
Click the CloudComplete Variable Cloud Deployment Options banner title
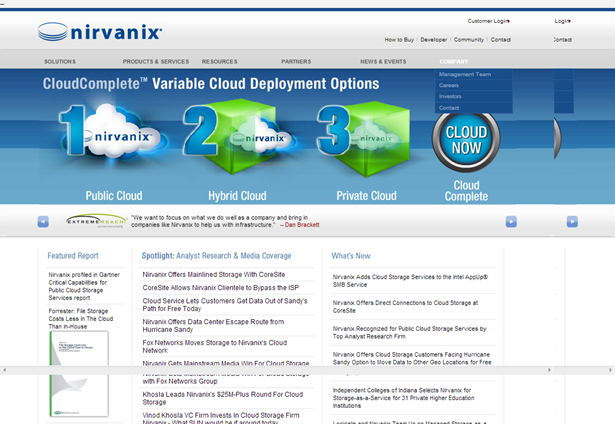click(x=211, y=84)
